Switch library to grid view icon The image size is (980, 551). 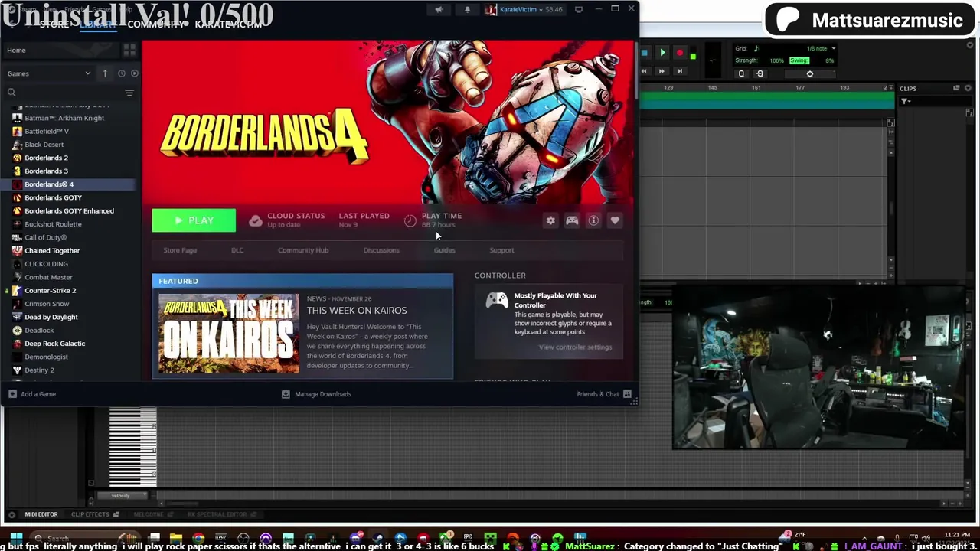pos(129,50)
